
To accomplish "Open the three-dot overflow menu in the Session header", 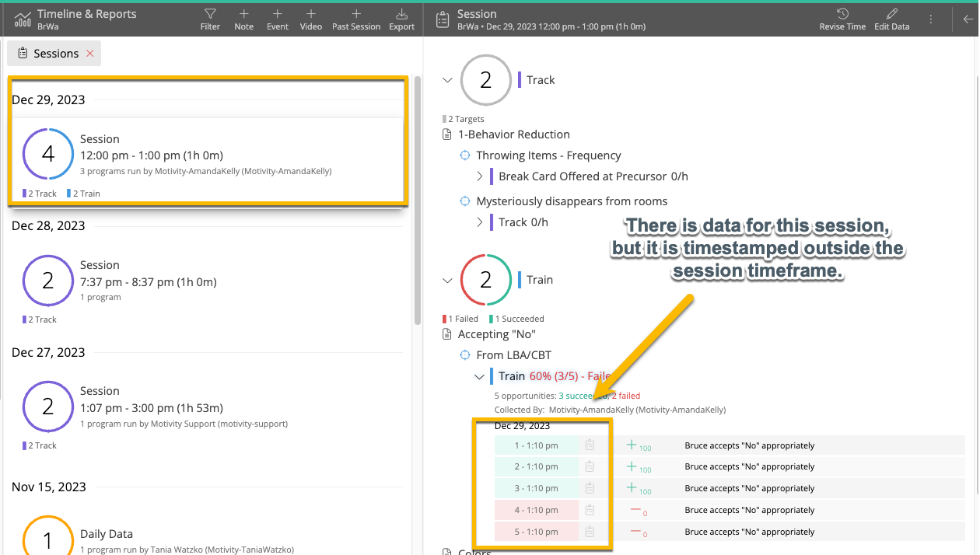I will [x=930, y=19].
